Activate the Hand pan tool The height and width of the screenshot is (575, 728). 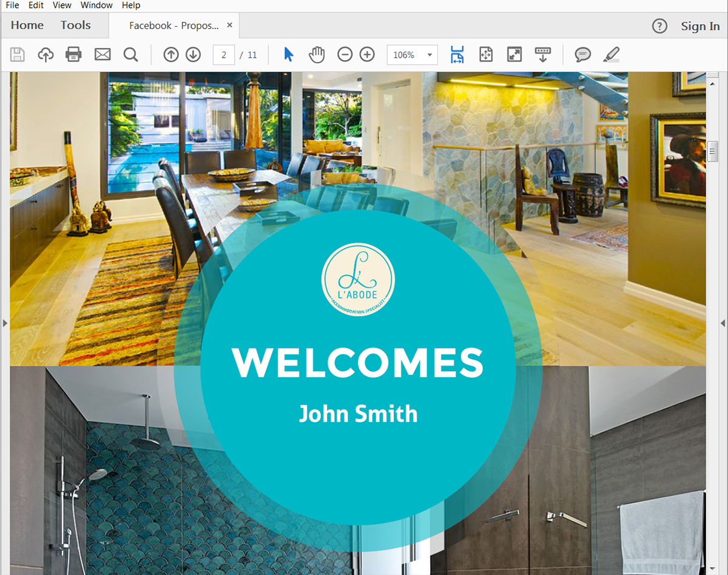(x=317, y=55)
